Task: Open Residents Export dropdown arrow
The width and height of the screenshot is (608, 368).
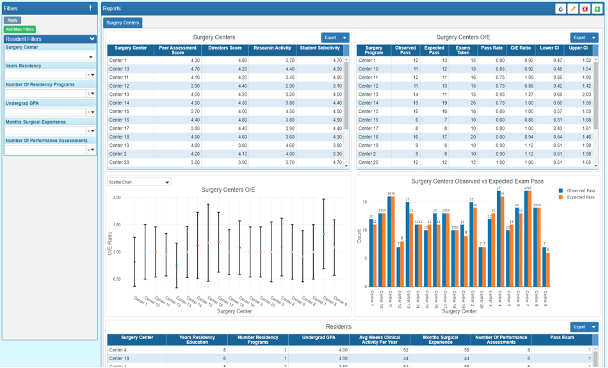Action: 594,327
